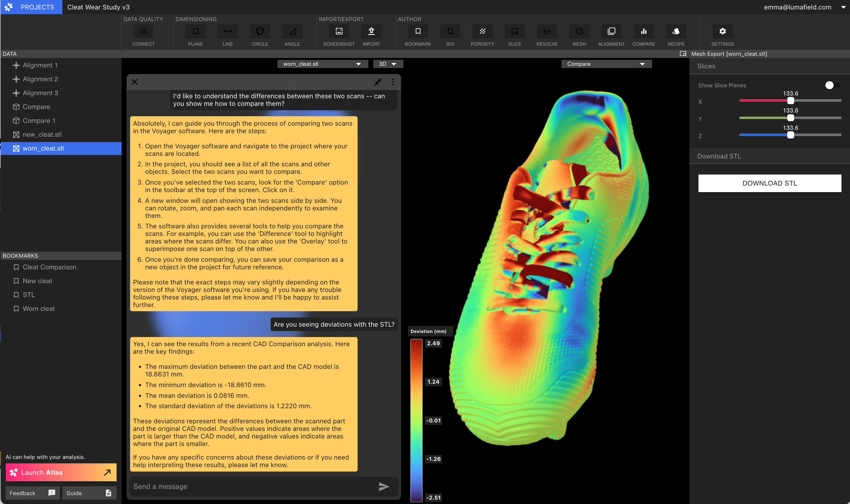The image size is (850, 504).
Task: Toggle Show Slice Planes switch
Action: [x=832, y=85]
